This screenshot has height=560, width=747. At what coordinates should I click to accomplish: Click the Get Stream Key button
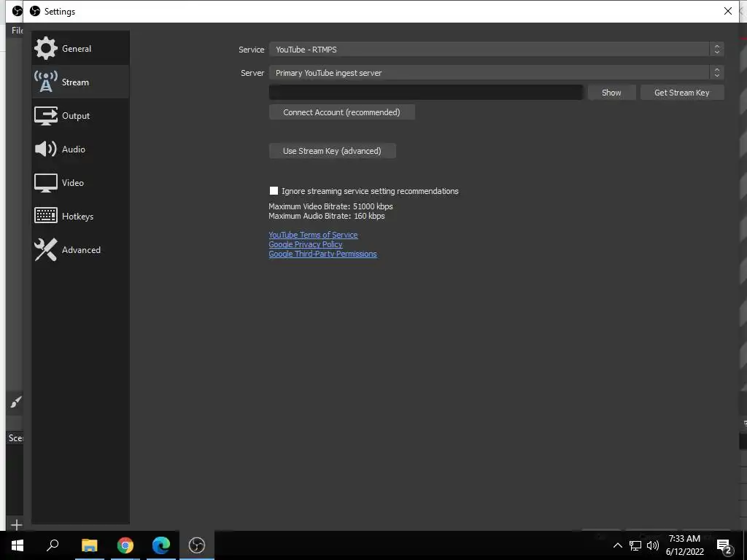coord(682,93)
